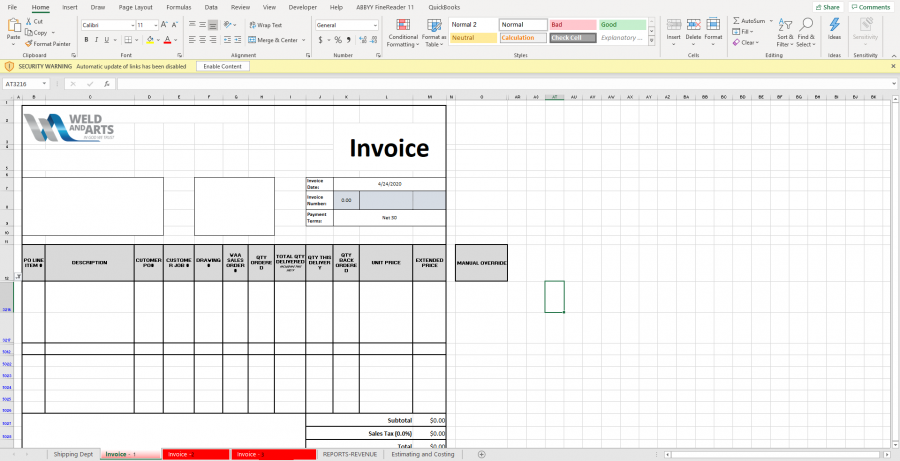Collapse the ribbon
Viewport: 900px width, 461px height.
click(x=894, y=56)
